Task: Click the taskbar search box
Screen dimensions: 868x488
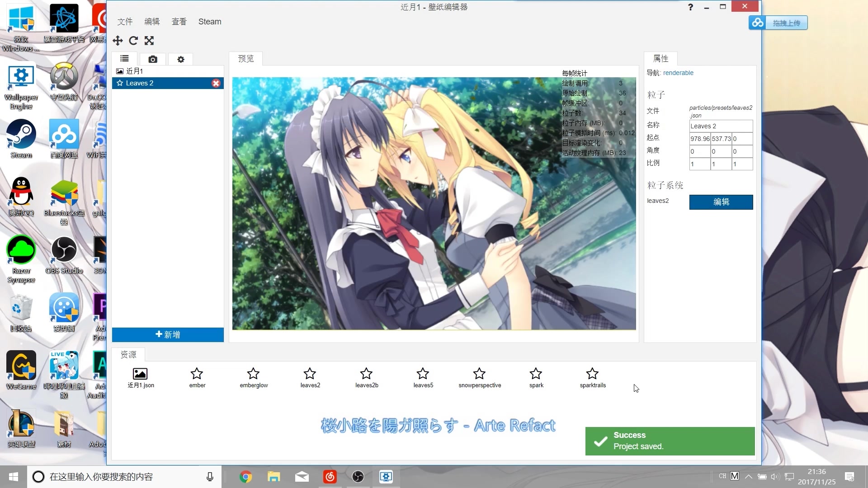Action: (124, 477)
